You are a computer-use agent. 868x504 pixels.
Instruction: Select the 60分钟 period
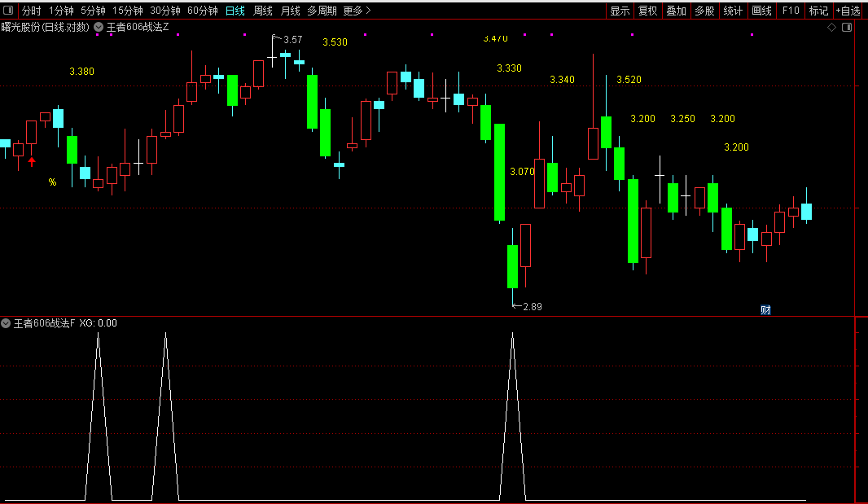203,11
